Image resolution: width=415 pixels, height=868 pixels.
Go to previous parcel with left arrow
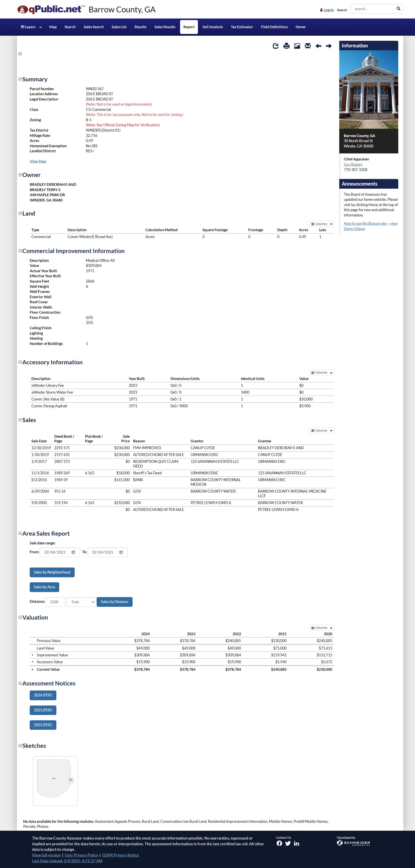pyautogui.click(x=318, y=46)
